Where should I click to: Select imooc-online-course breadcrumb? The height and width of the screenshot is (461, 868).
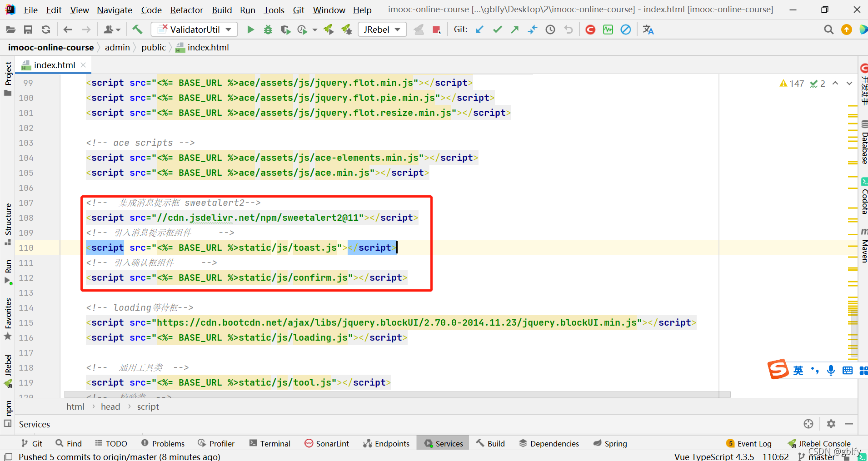point(51,47)
